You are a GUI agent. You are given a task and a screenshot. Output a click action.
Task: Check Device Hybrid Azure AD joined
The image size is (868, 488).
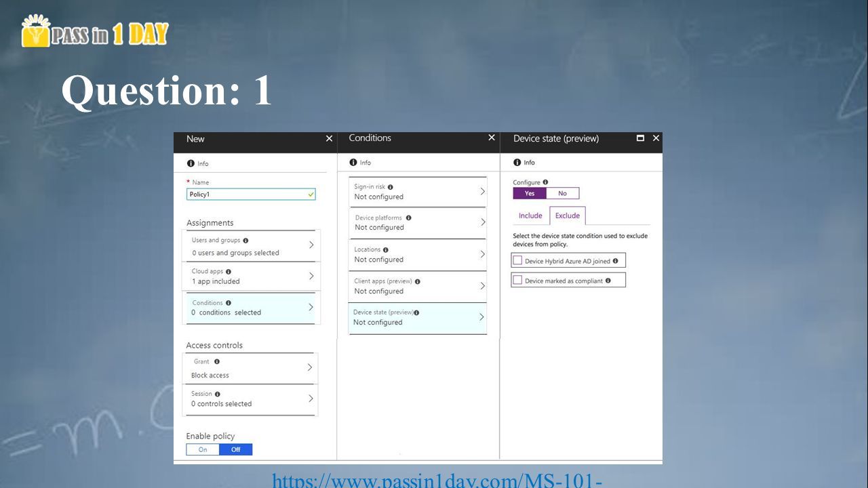(518, 260)
